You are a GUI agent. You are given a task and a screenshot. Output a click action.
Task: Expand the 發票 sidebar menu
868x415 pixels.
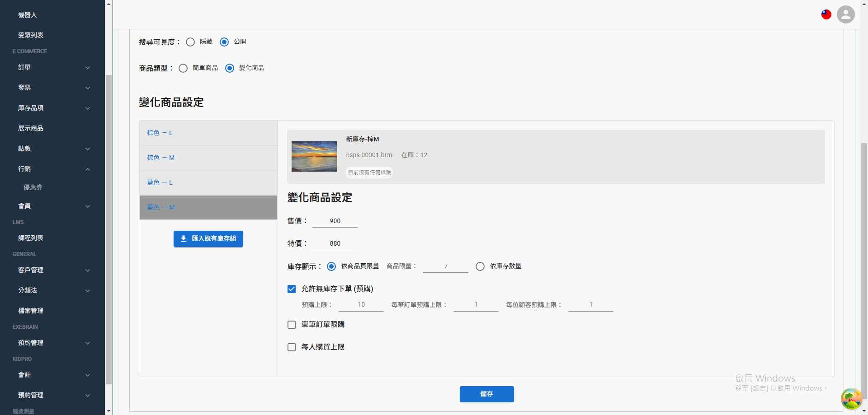[52, 88]
